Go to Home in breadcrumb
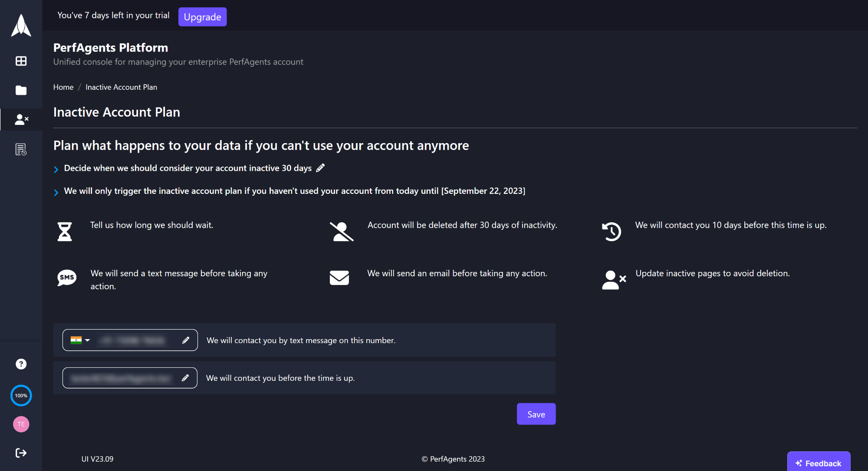 [x=63, y=87]
